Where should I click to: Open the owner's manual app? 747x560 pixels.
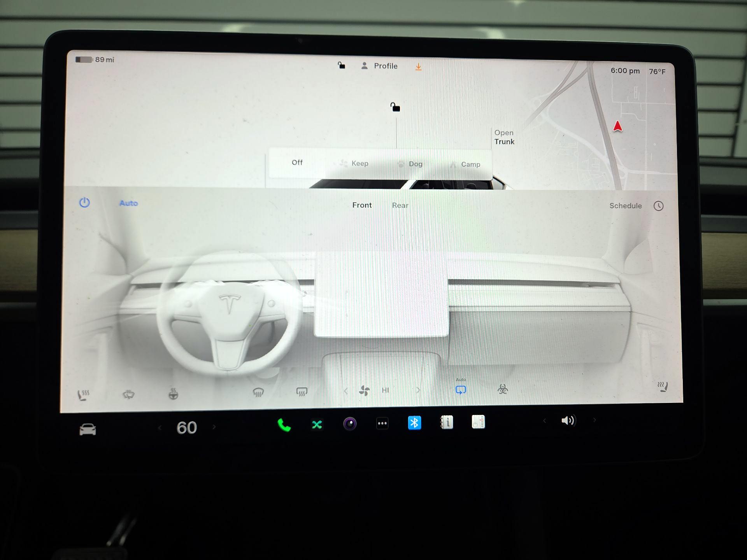(x=447, y=422)
